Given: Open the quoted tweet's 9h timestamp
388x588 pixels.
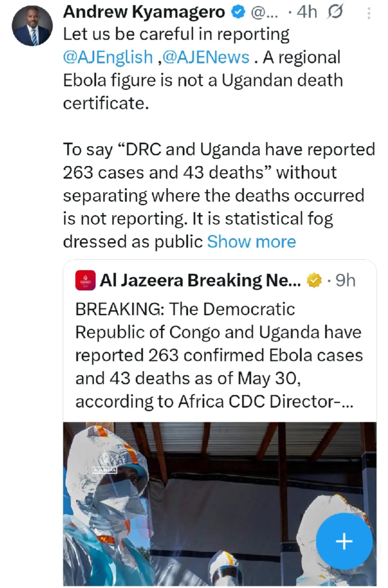Looking at the screenshot, I should [x=346, y=281].
